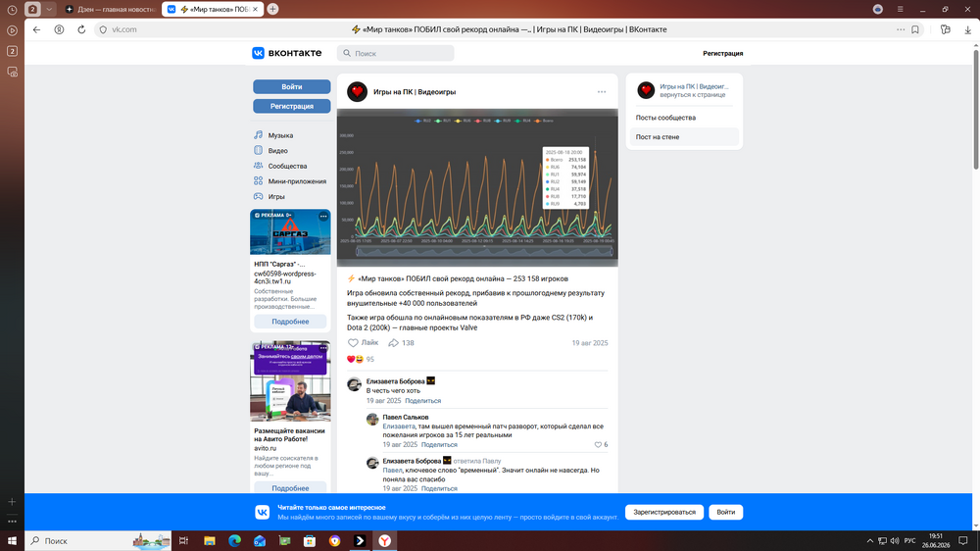Screen dimensions: 980x551
Task: Share the post using the arrow icon with 138
Action: click(x=401, y=343)
